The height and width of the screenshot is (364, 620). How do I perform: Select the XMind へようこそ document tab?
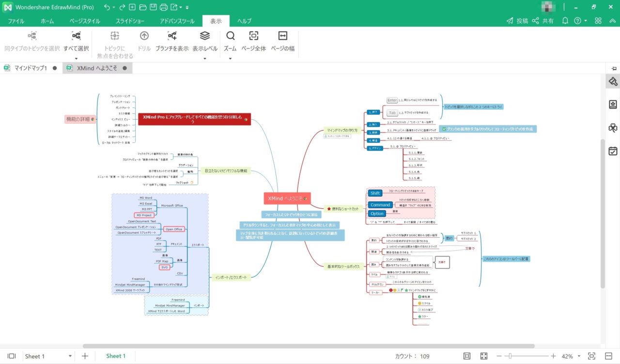tap(97, 68)
